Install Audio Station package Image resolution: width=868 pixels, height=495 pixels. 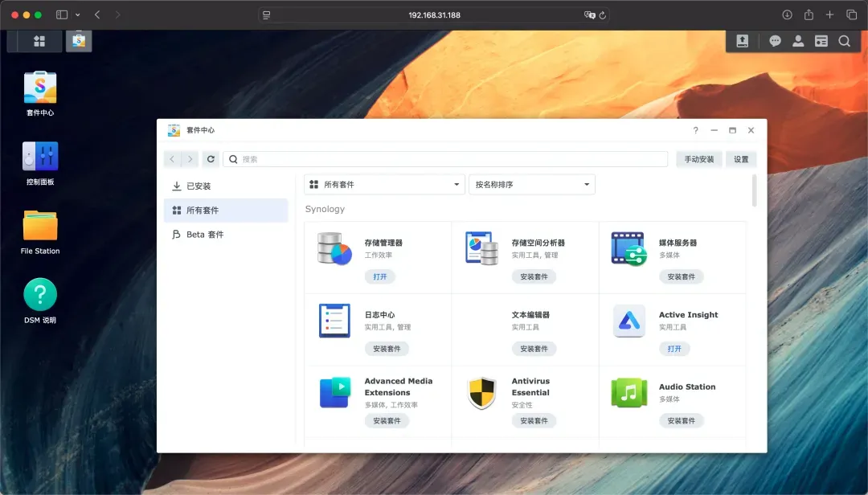(x=681, y=420)
